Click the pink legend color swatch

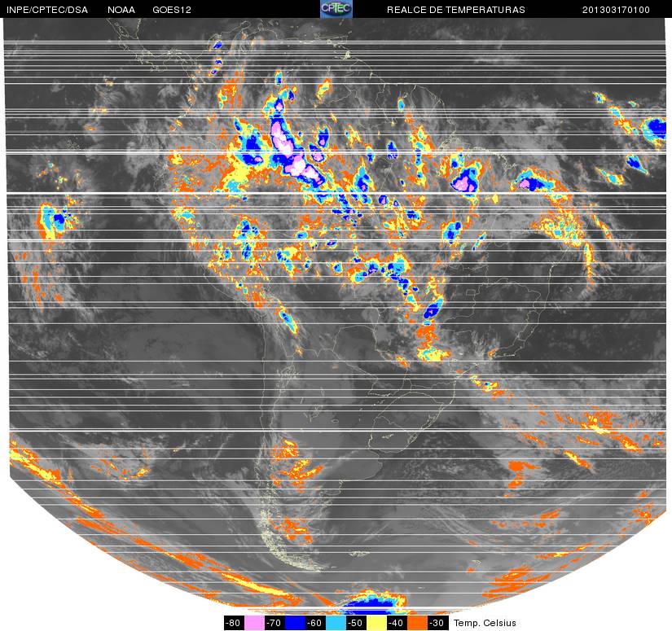point(255,622)
